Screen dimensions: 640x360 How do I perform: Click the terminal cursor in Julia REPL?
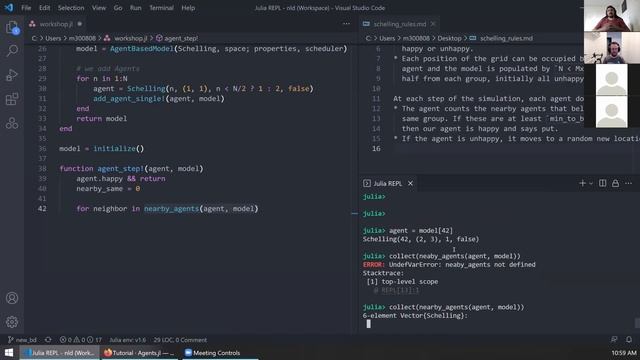369,324
